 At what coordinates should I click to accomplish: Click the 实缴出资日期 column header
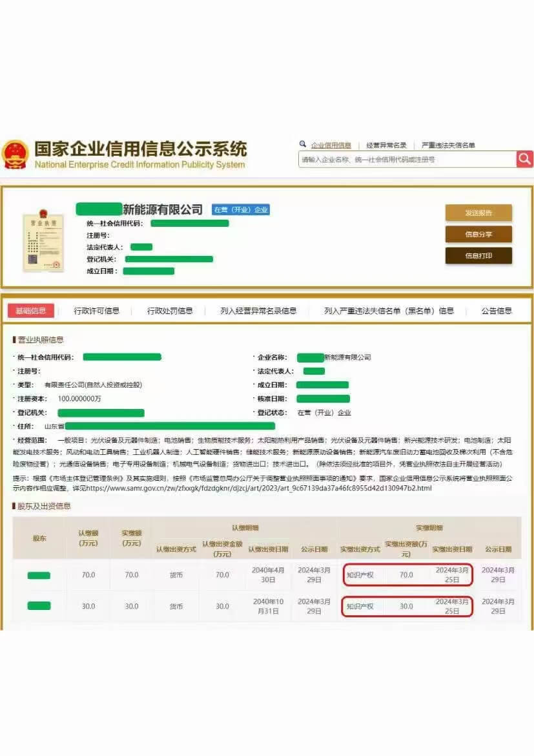coord(452,549)
